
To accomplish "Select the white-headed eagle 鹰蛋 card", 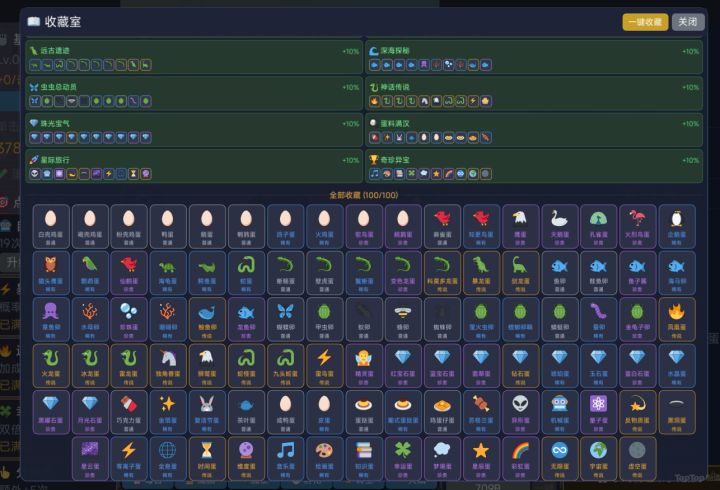I will [x=520, y=226].
